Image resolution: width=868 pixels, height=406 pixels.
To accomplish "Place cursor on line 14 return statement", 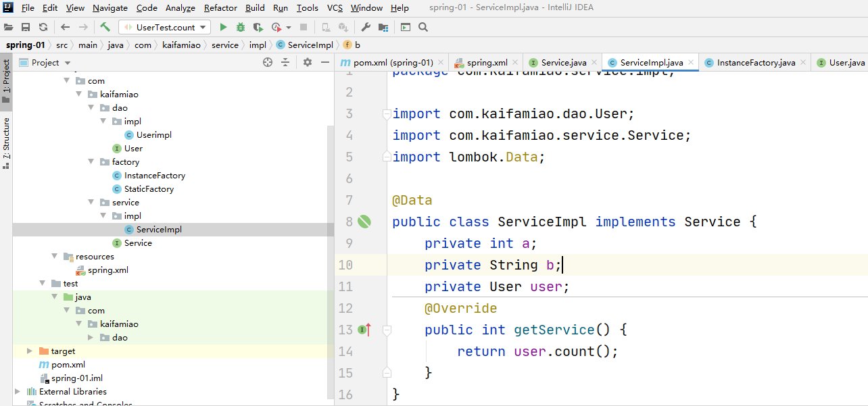I will pyautogui.click(x=537, y=351).
